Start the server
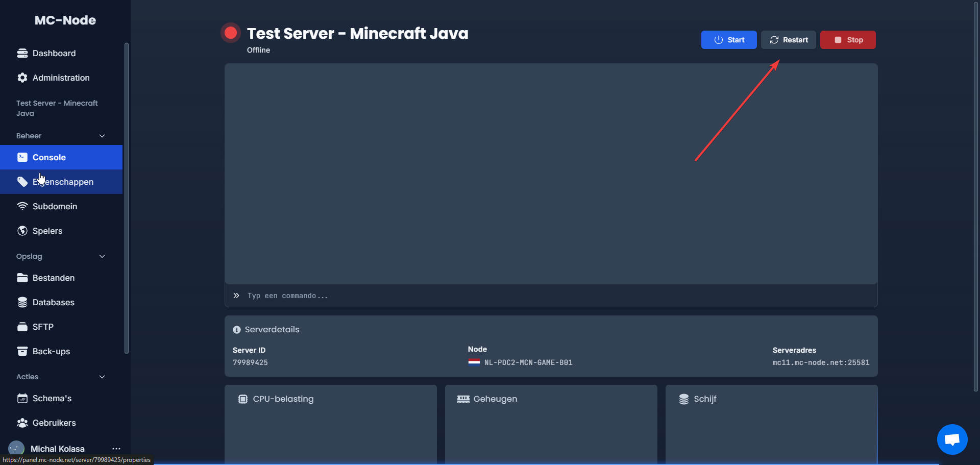The image size is (980, 465). click(x=729, y=40)
